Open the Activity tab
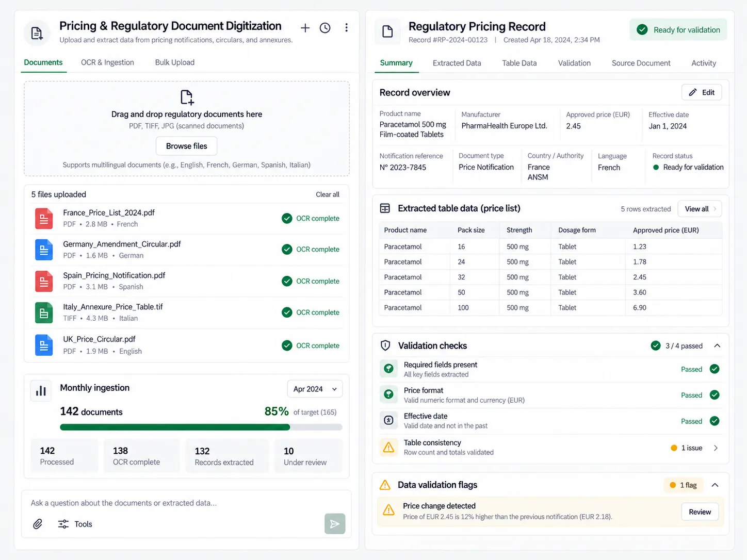The width and height of the screenshot is (747, 560). 704,63
